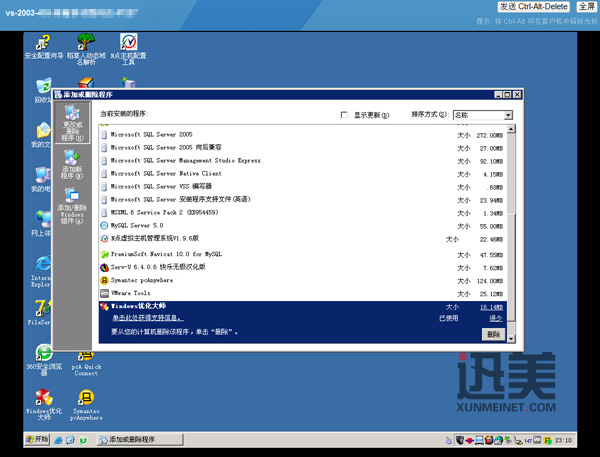
Task: Open the 稻草人动态域名解析 desktop icon
Action: click(86, 48)
